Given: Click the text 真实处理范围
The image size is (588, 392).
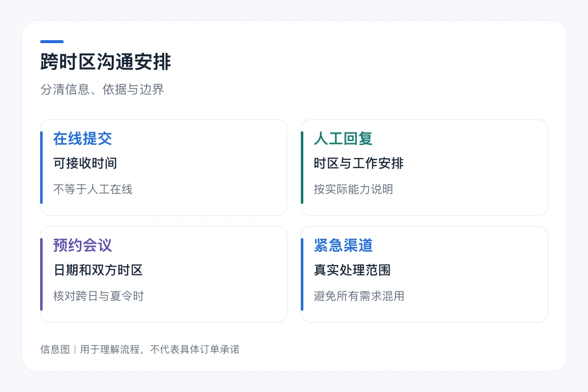Looking at the screenshot, I should click(x=352, y=270).
